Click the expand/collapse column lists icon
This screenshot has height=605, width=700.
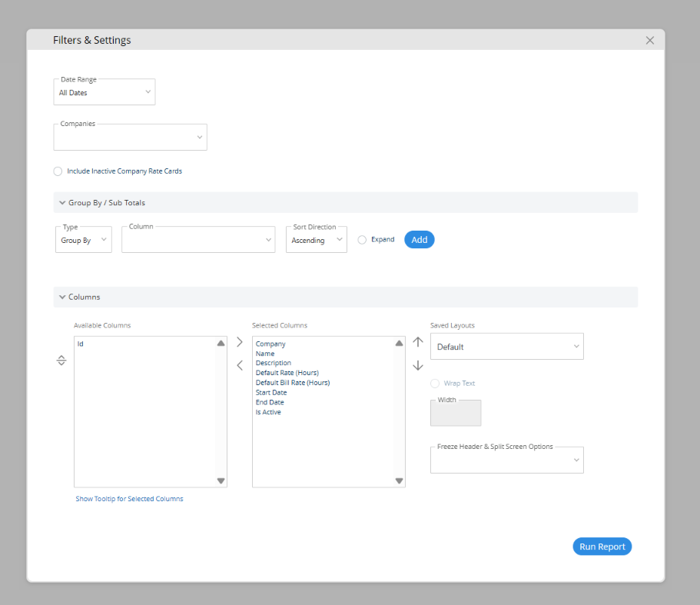point(61,361)
